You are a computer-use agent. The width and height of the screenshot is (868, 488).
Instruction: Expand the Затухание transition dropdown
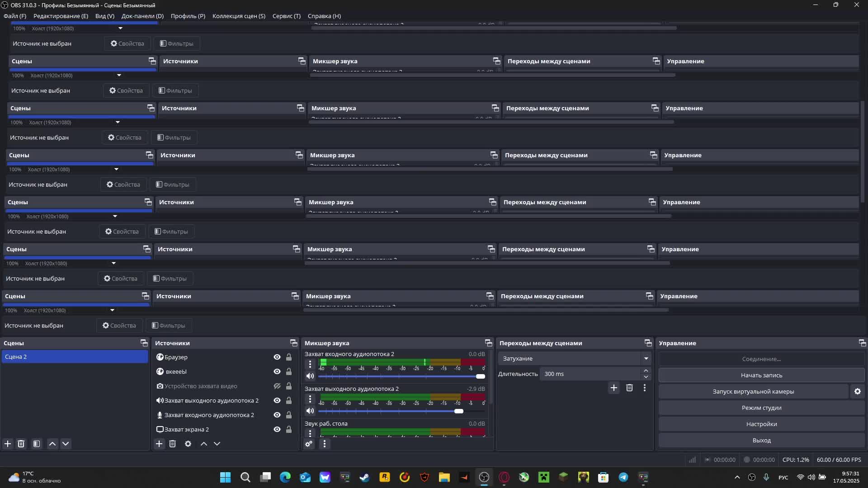pos(646,358)
